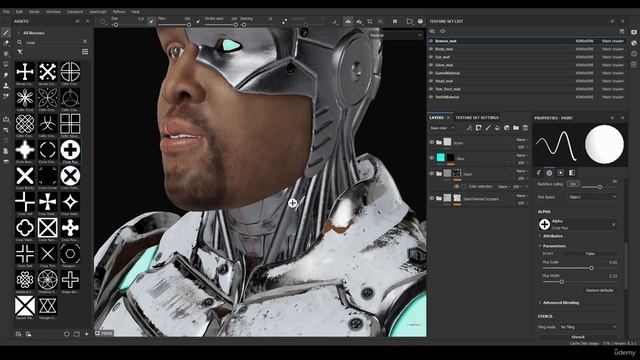
Task: Clear the Assets search field
Action: pos(85,42)
